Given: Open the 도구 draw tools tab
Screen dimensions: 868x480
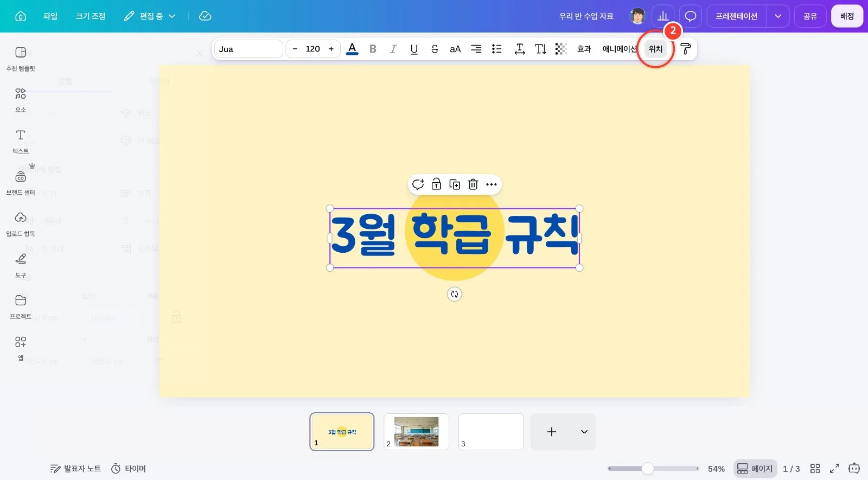Looking at the screenshot, I should click(x=21, y=266).
